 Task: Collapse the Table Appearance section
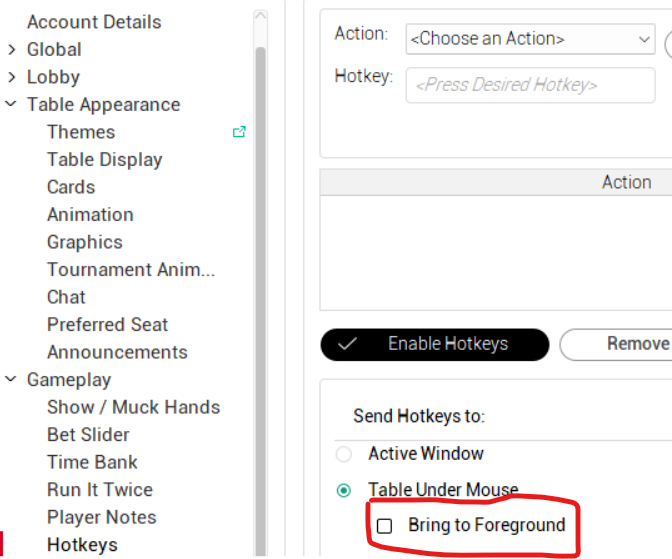11,104
